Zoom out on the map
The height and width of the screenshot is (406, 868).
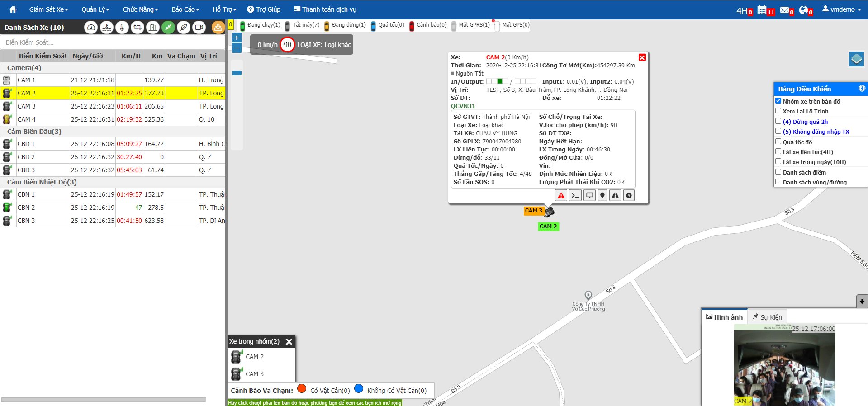tap(237, 48)
